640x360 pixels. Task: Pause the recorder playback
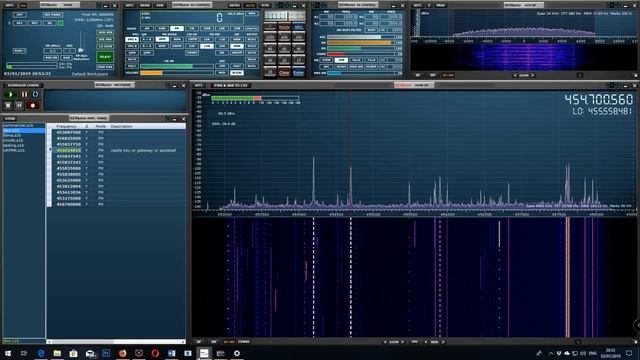24,94
